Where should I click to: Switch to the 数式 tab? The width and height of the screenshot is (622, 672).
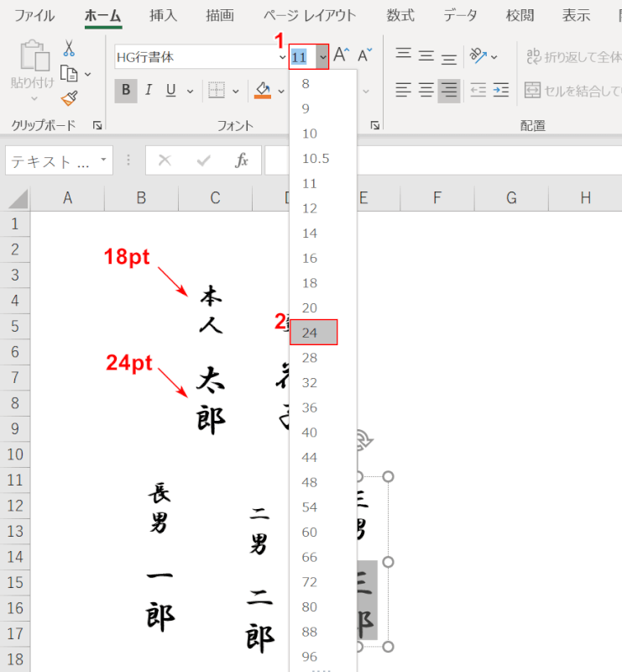[400, 16]
